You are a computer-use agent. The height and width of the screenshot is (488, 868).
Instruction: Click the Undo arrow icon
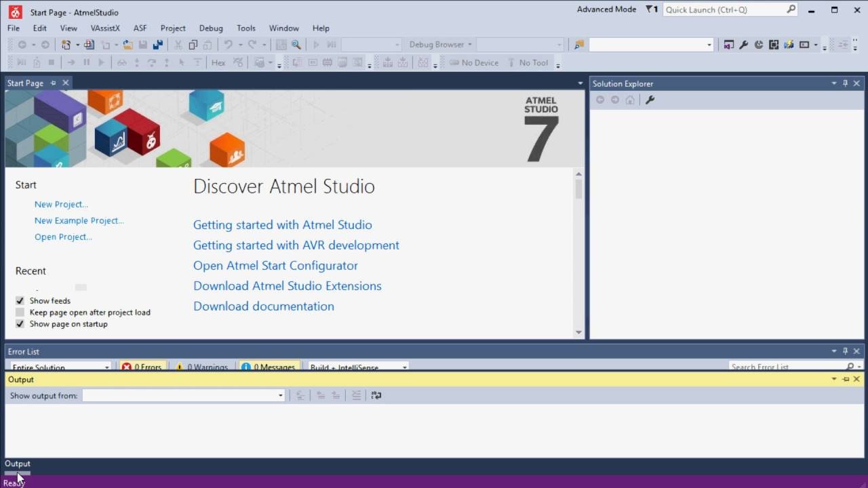coord(229,45)
